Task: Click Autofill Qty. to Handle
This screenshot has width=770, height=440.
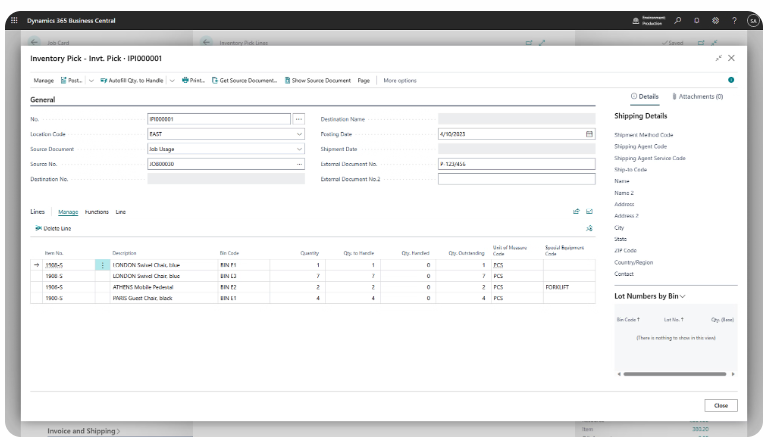Action: pos(132,81)
